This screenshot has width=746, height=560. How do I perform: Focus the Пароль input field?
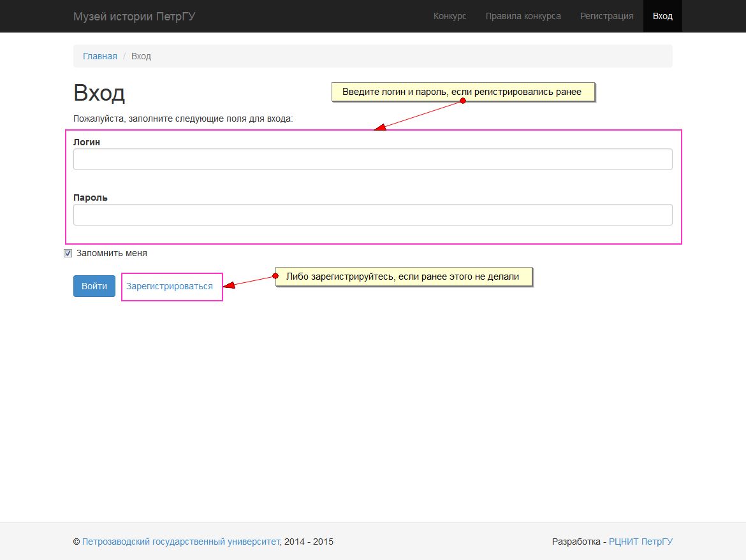pos(372,215)
